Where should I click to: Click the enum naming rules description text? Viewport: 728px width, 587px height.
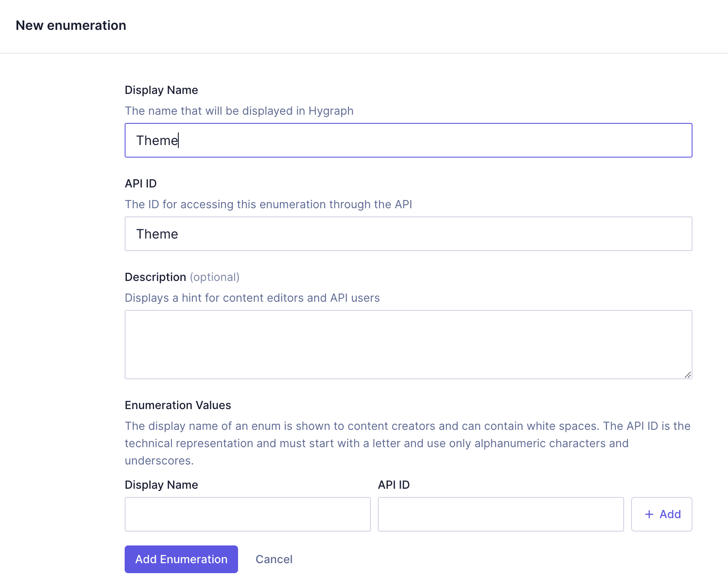(407, 443)
